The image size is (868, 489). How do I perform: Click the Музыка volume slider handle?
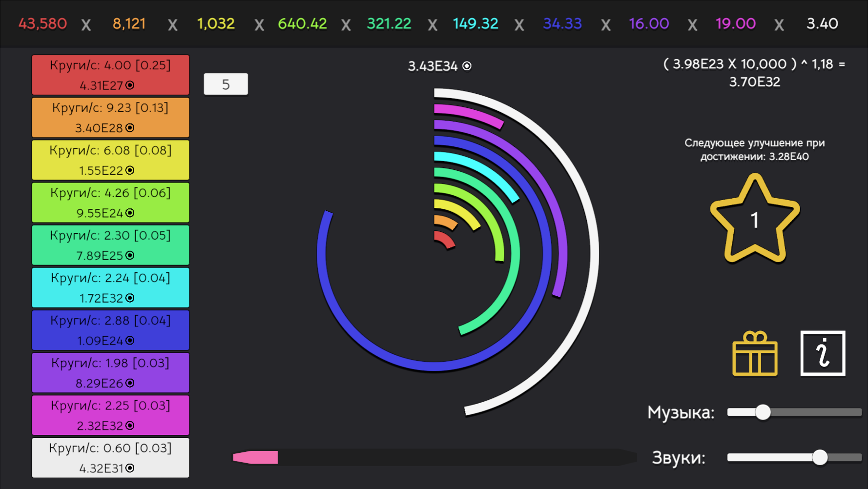tap(763, 412)
